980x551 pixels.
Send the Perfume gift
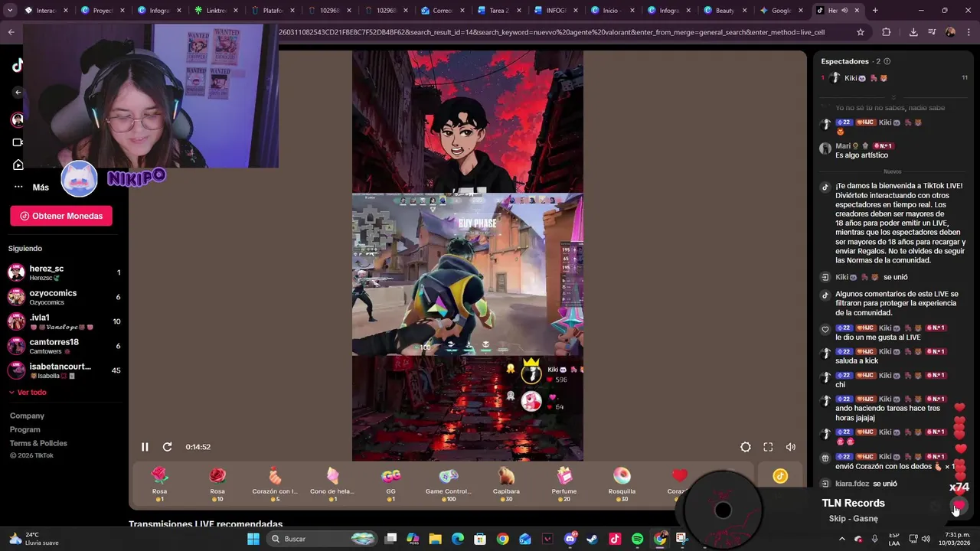tap(564, 484)
